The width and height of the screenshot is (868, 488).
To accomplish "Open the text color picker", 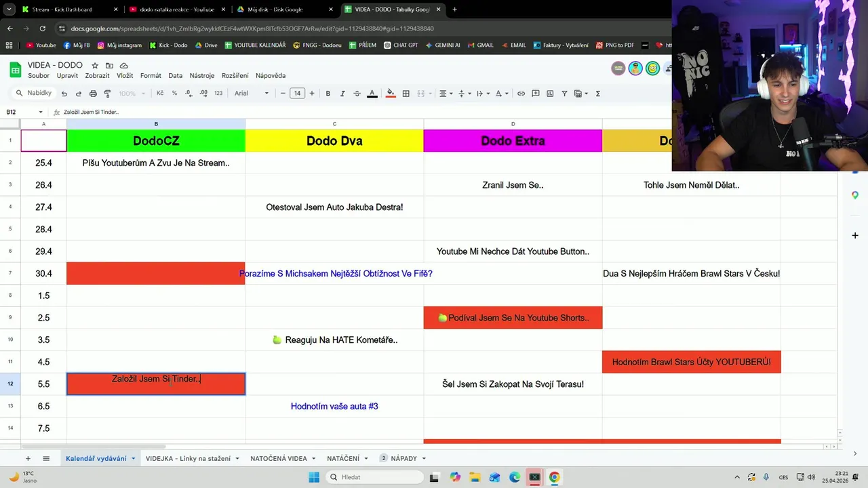I will pos(372,94).
